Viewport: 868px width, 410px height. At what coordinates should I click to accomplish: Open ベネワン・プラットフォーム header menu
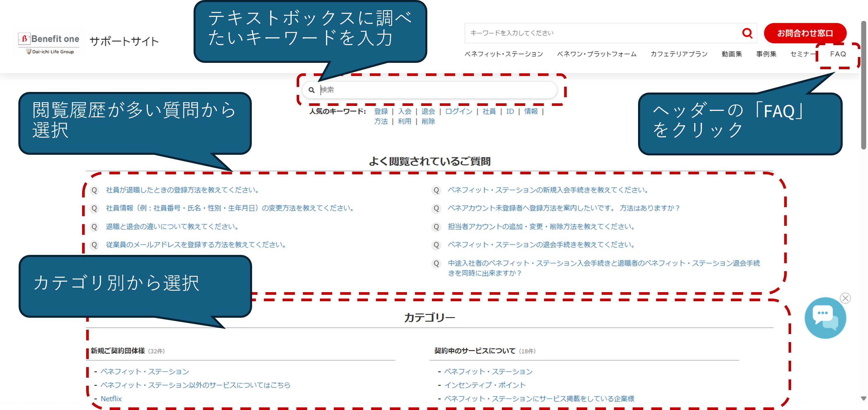(x=597, y=54)
